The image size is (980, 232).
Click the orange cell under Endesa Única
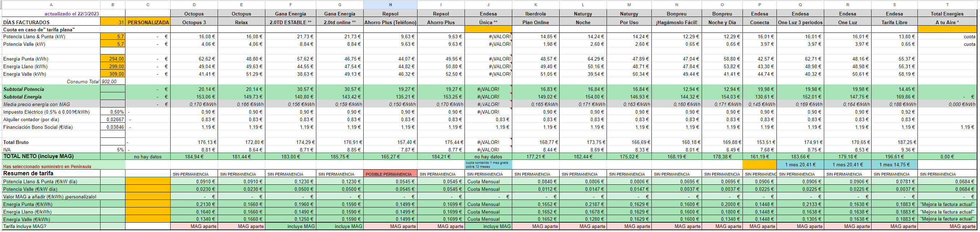pyautogui.click(x=488, y=29)
